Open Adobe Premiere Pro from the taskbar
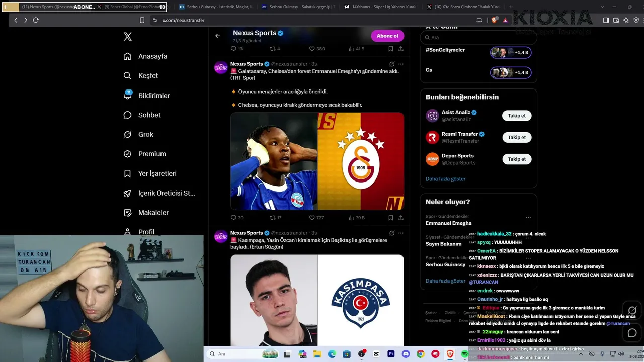The image size is (644, 362). [391, 354]
